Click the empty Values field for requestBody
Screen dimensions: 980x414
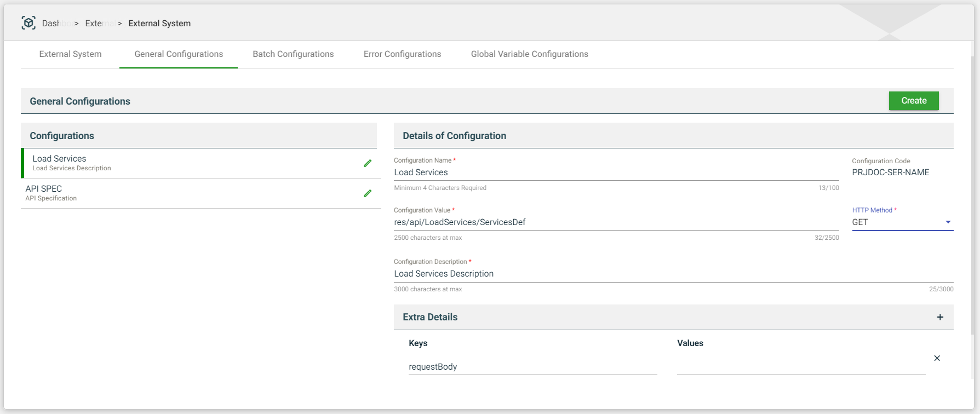click(800, 367)
